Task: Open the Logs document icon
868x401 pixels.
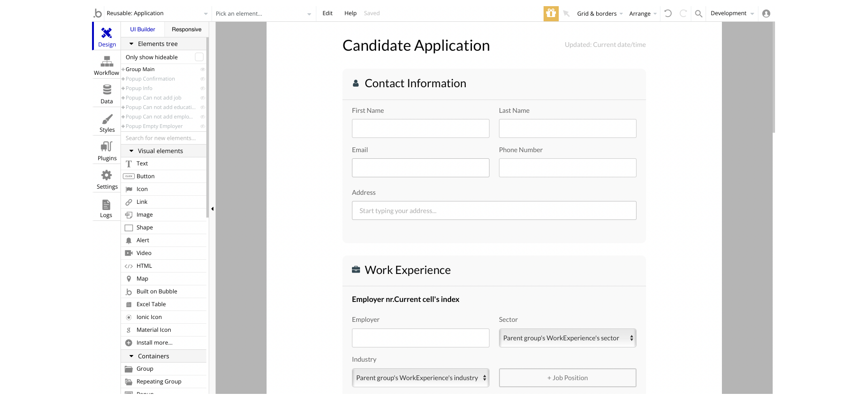Action: [106, 205]
